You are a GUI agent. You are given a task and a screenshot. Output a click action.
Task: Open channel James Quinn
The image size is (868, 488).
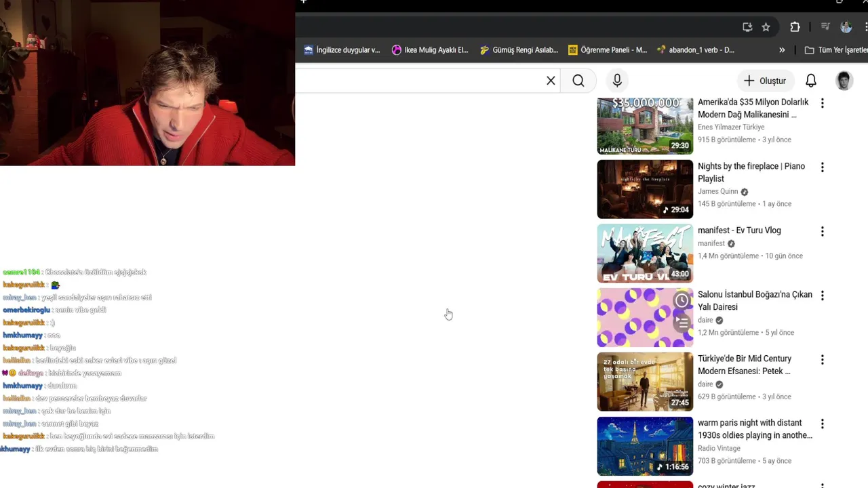click(x=717, y=192)
